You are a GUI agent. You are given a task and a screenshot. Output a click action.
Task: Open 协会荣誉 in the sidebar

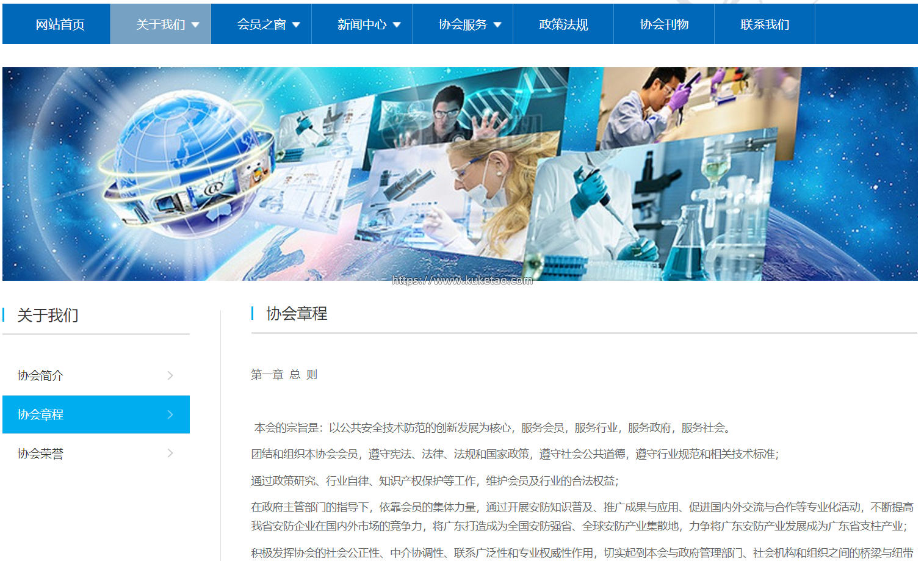[96, 453]
